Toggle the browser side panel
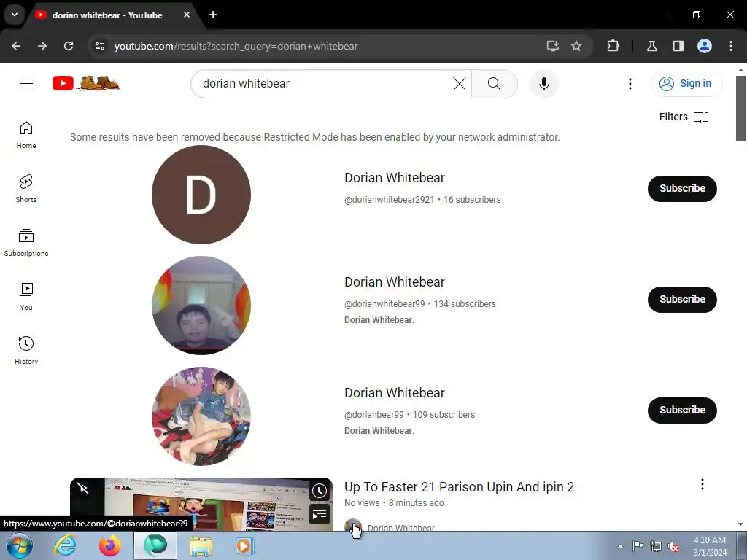The width and height of the screenshot is (747, 560). click(678, 46)
